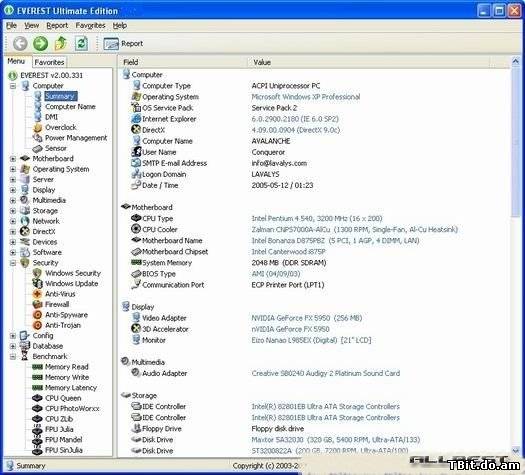The image size is (525, 475).
Task: Open the Anti-Trojan page
Action: (x=63, y=325)
